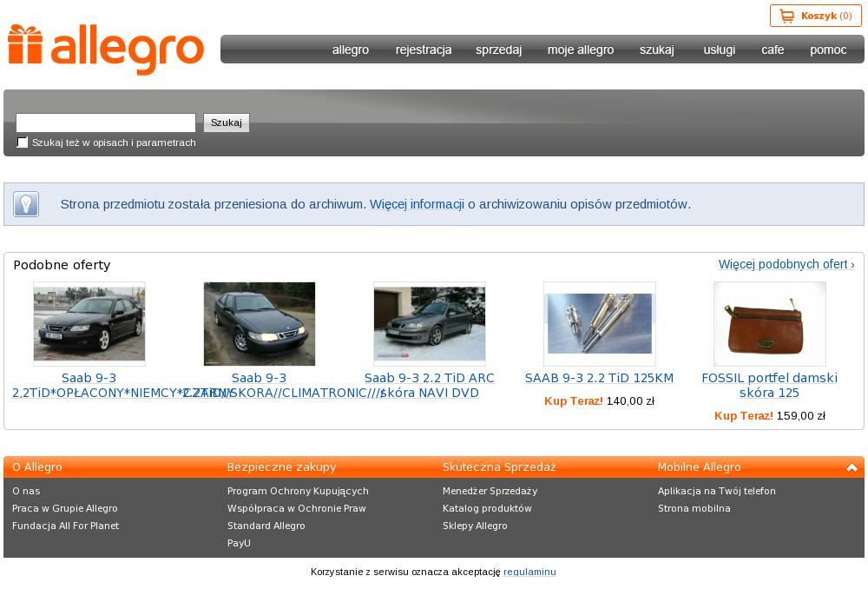Open Katalog produktów footer link

[487, 508]
